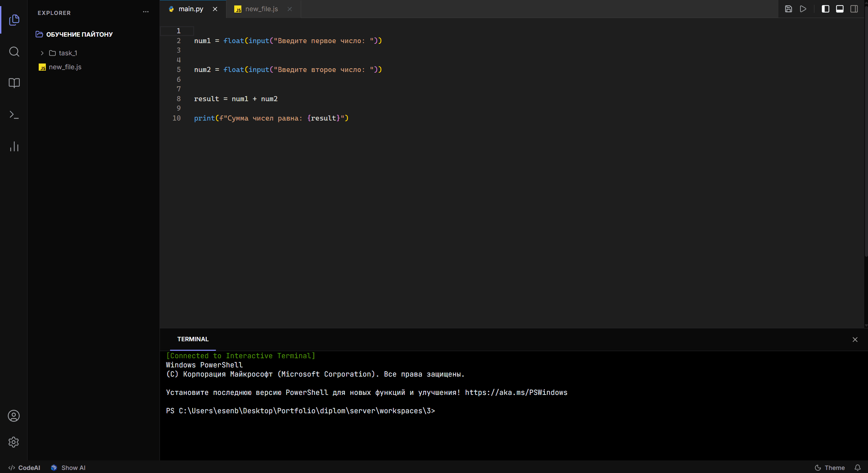Image resolution: width=868 pixels, height=473 pixels.
Task: Switch to the new_file.js tab
Action: click(x=263, y=9)
